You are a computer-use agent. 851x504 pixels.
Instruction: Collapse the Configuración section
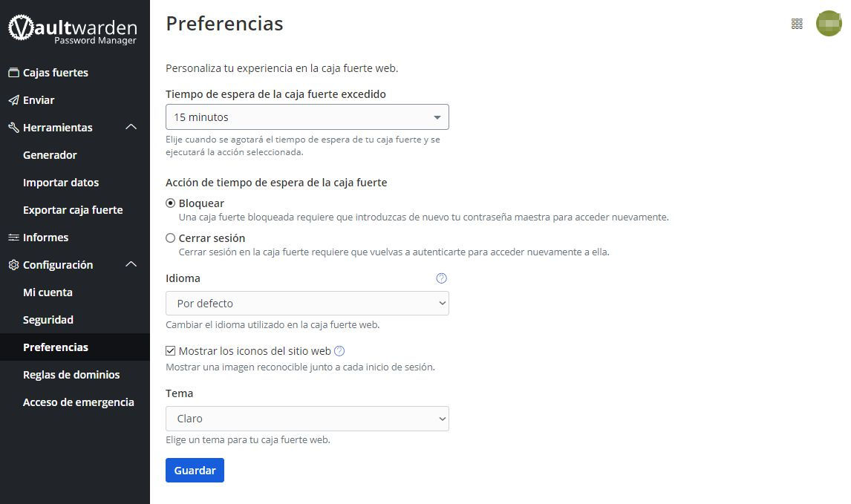(131, 265)
